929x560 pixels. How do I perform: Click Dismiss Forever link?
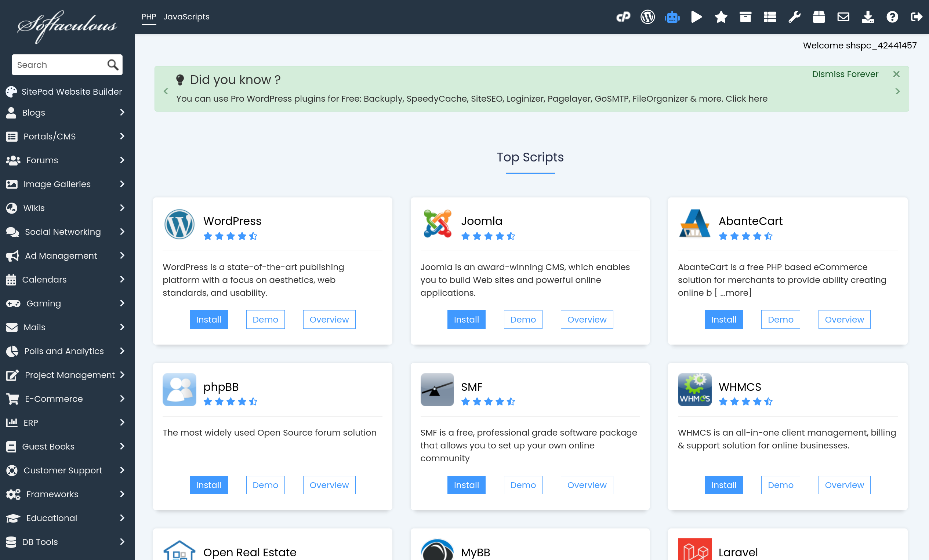point(845,74)
